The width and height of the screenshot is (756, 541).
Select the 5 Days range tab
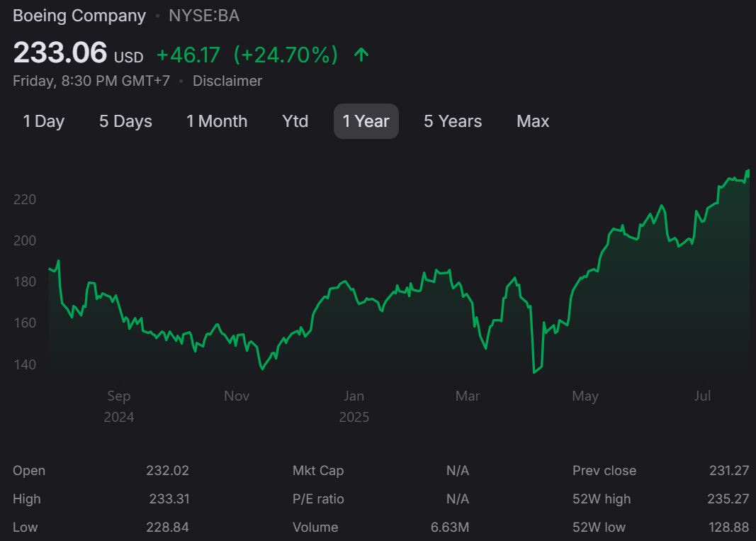coord(125,121)
